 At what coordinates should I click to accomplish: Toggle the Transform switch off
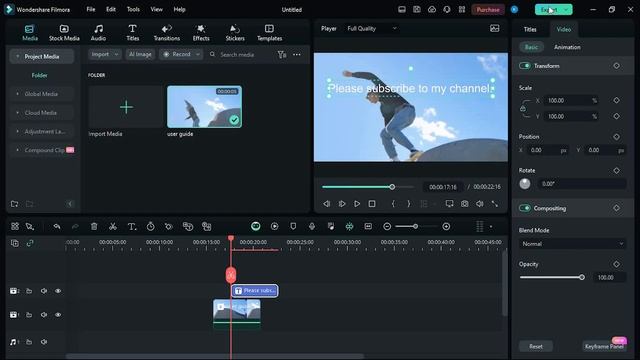click(525, 66)
